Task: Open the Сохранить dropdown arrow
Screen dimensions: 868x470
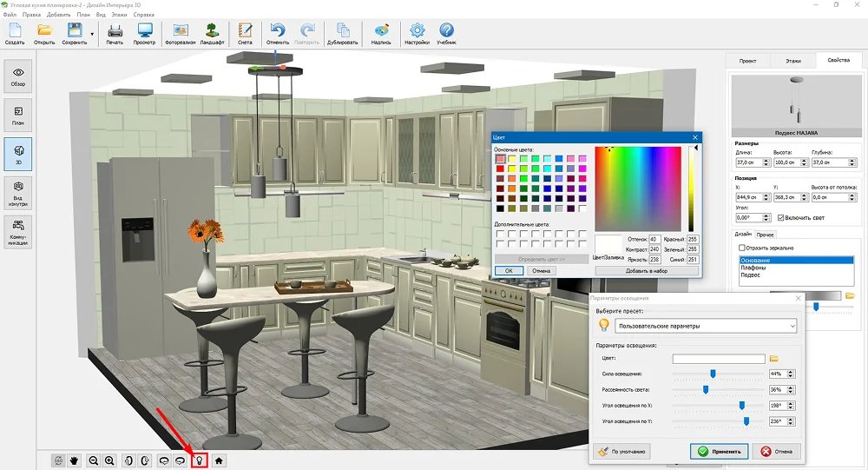Action: coord(92,33)
